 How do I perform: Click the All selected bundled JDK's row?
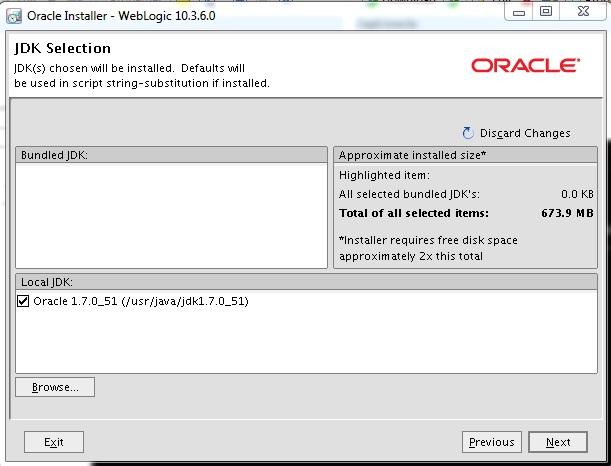[x=465, y=194]
